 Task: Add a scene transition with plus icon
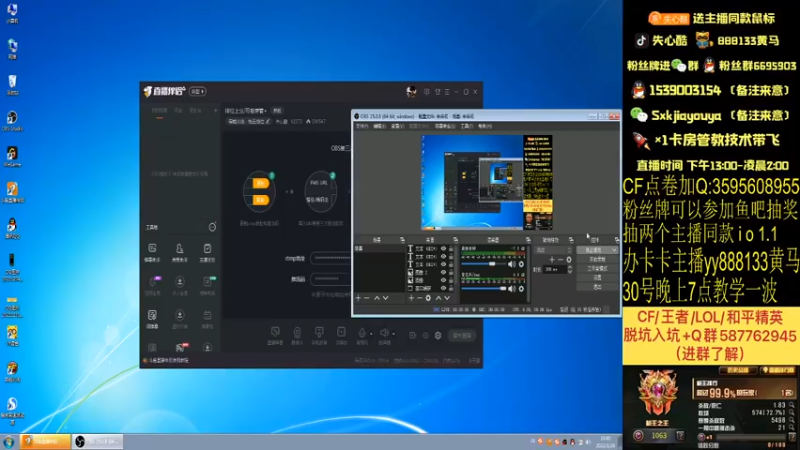[x=552, y=260]
